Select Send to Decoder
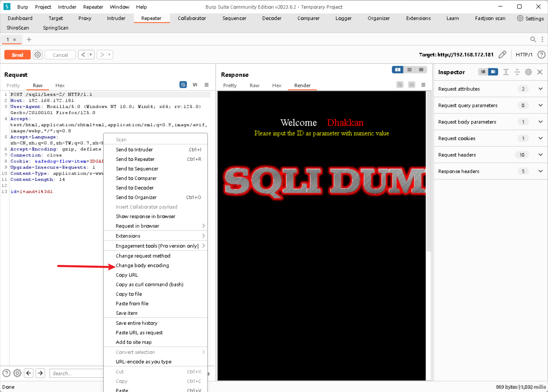 click(155, 188)
